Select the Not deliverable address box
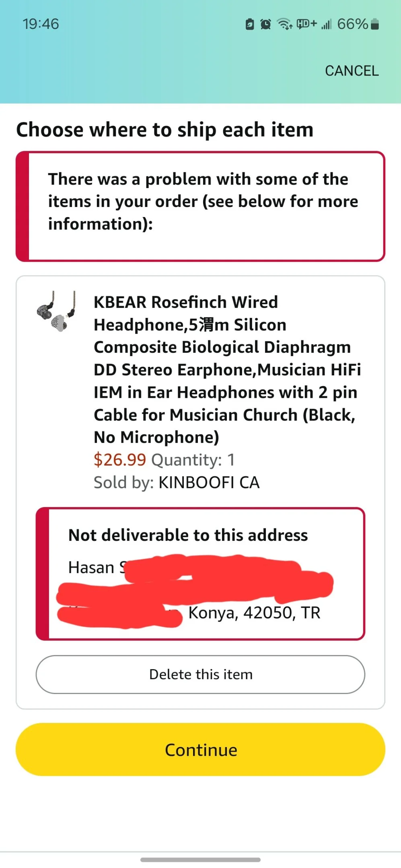The width and height of the screenshot is (401, 868). (x=200, y=574)
